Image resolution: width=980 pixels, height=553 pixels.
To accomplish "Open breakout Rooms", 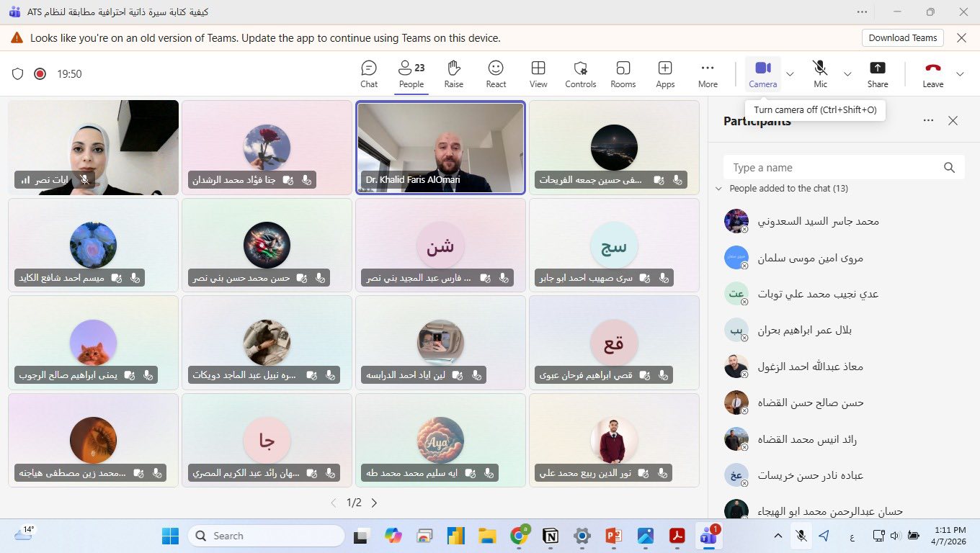I will (x=623, y=73).
